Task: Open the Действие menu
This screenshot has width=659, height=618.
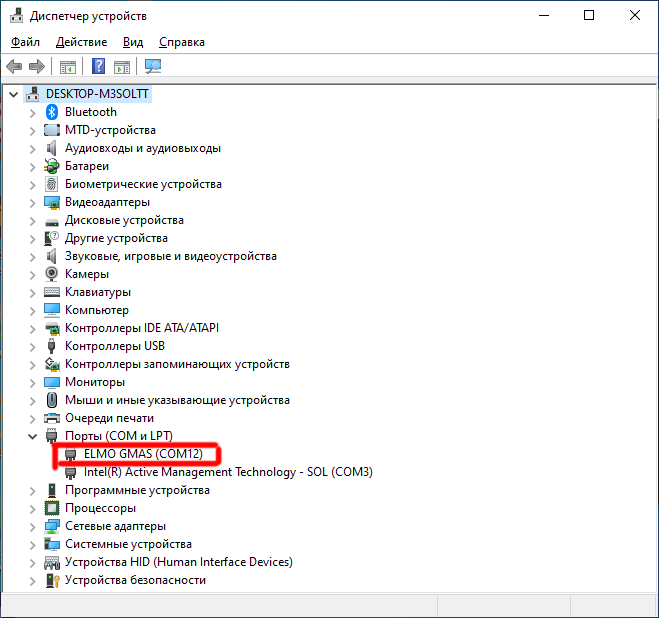Action: click(81, 42)
